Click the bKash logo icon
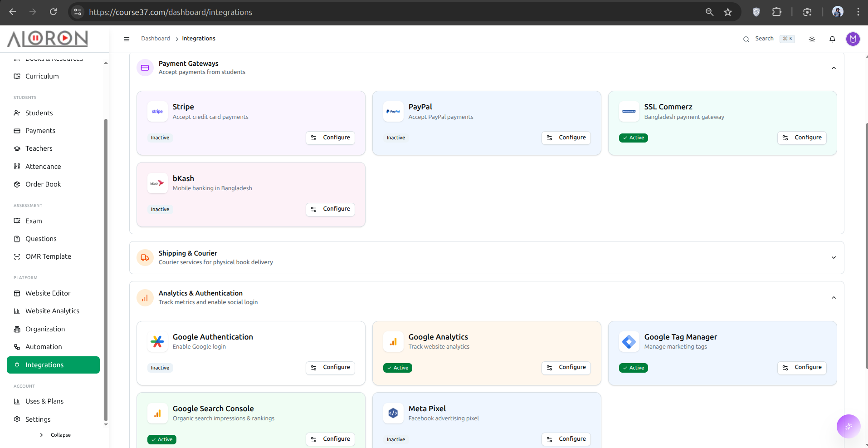This screenshot has height=448, width=868. coord(157,183)
